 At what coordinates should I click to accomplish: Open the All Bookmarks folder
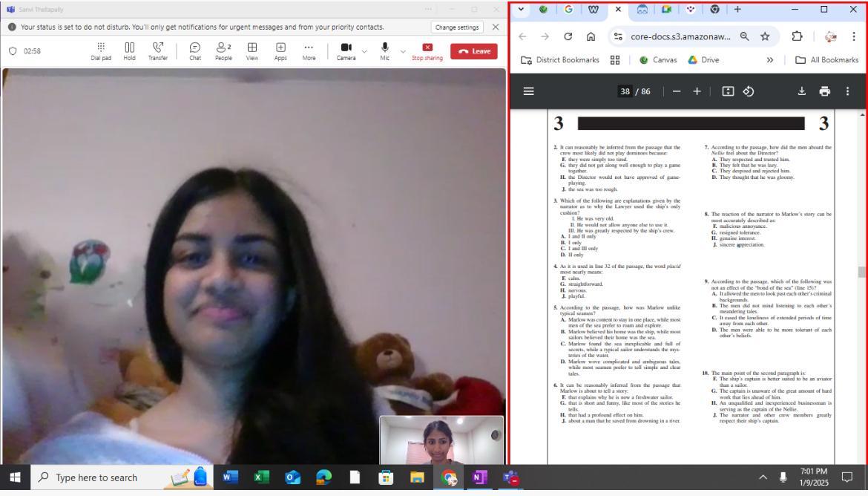[x=827, y=60]
